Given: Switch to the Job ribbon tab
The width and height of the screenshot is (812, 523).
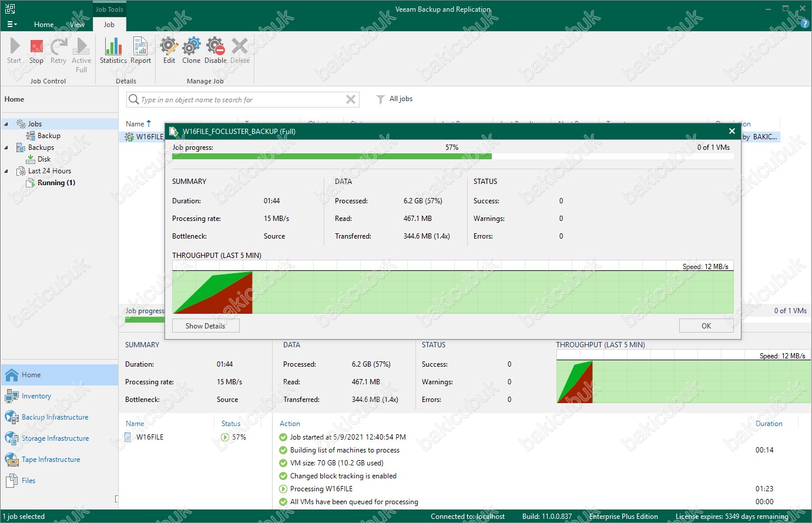Looking at the screenshot, I should (x=109, y=25).
